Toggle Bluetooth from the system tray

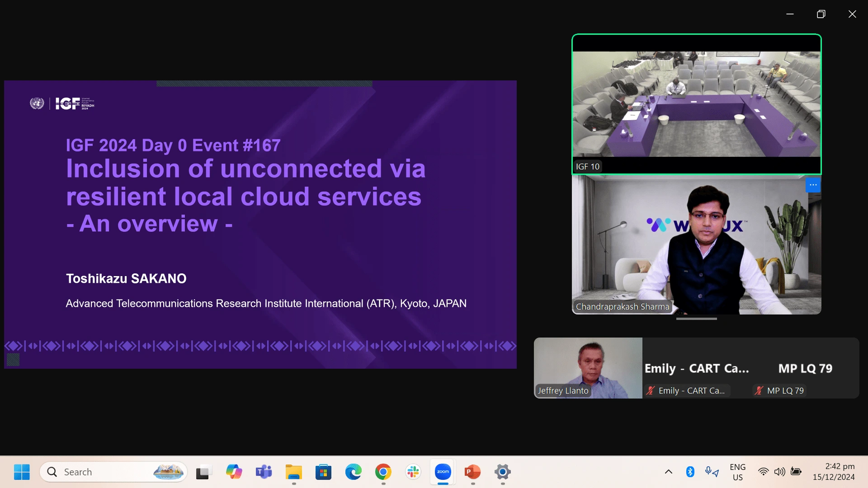[x=690, y=472]
